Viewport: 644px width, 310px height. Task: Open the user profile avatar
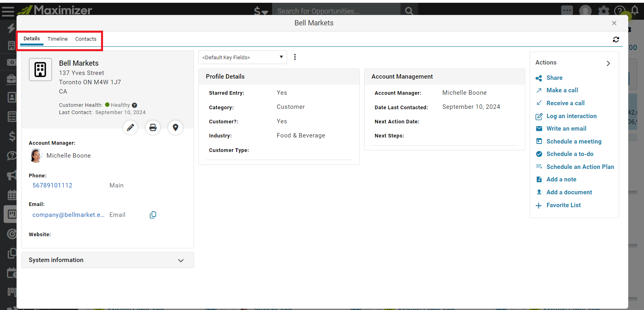coord(585,11)
